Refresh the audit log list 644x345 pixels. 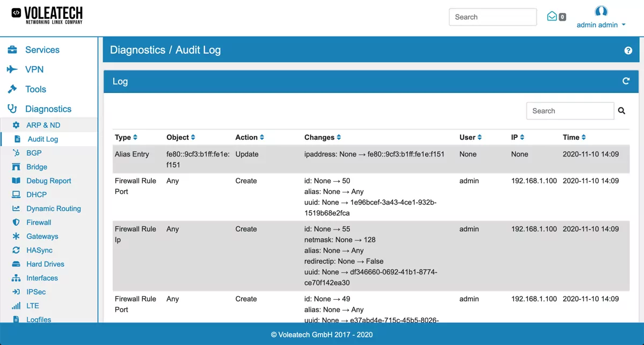click(x=625, y=81)
